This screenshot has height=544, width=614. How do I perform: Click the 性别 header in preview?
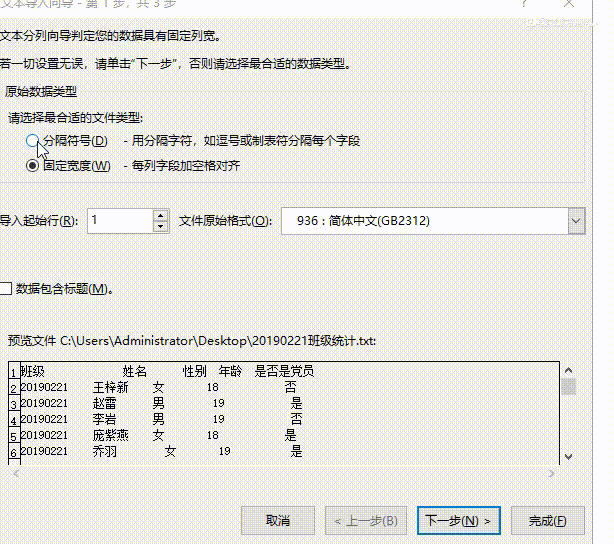(194, 371)
